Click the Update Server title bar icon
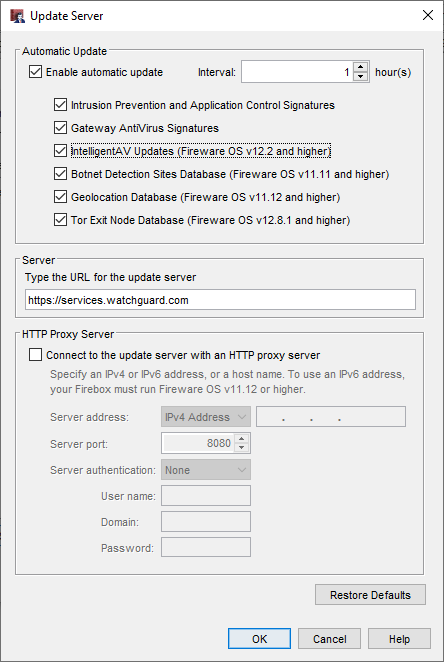The width and height of the screenshot is (444, 662). pos(17,16)
